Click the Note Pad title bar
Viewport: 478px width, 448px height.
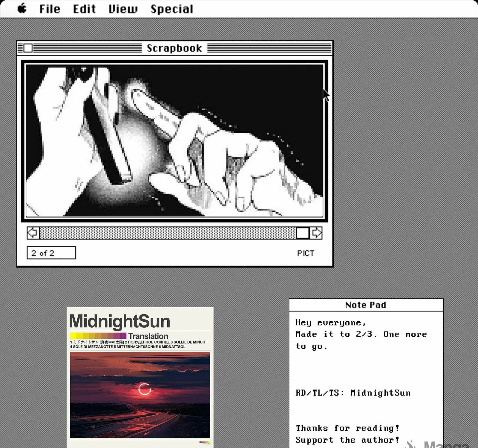click(366, 305)
